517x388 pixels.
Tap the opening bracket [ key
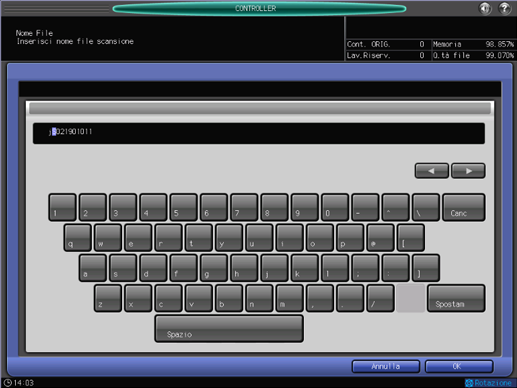[411, 238]
